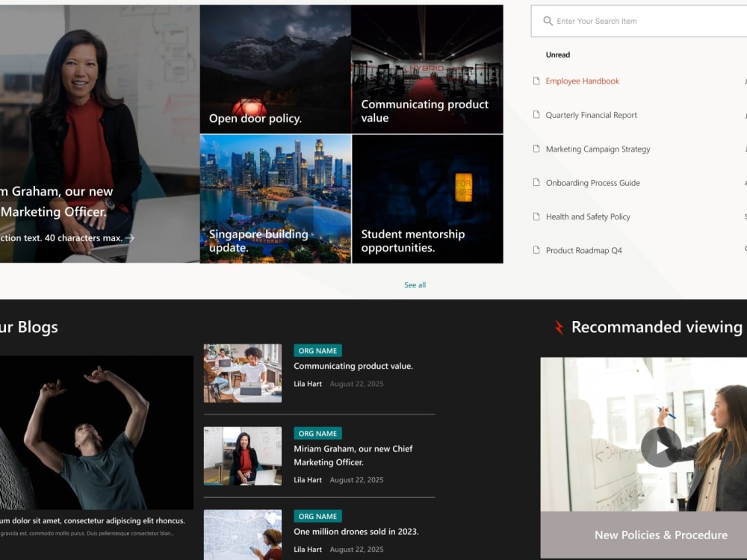Open the Open door policy news tile

pyautogui.click(x=276, y=69)
